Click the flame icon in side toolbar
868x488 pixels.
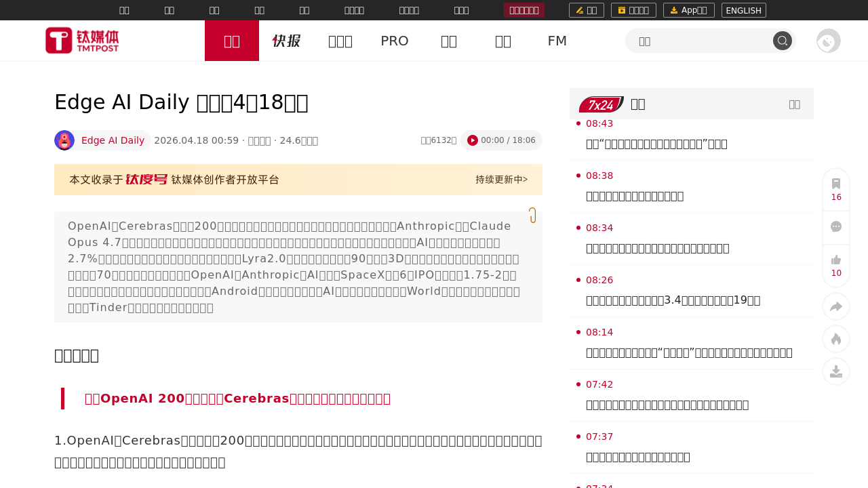pos(836,339)
